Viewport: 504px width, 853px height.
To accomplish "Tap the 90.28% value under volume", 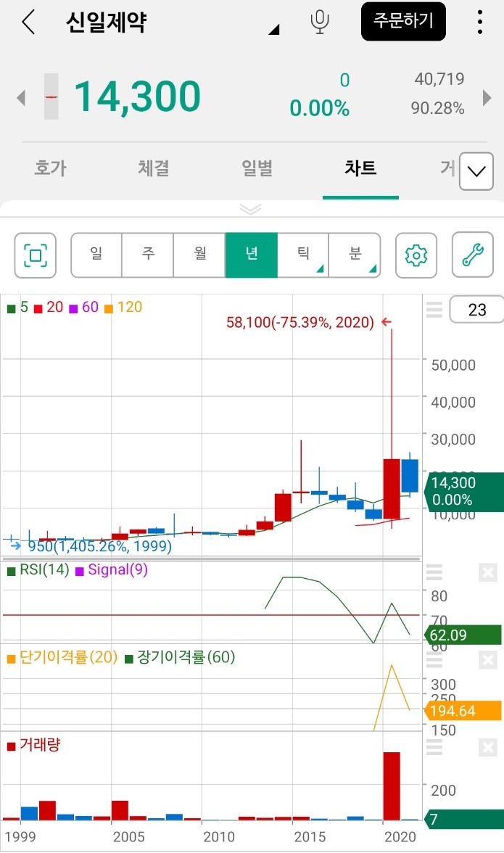I will [438, 108].
